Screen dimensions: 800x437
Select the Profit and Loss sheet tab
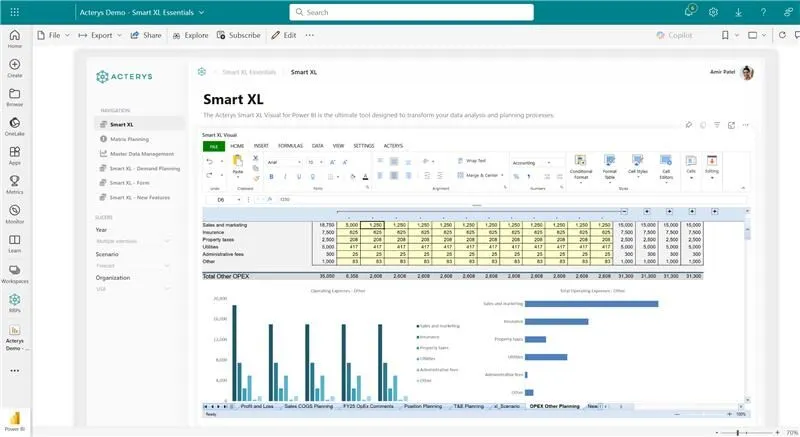coord(258,407)
